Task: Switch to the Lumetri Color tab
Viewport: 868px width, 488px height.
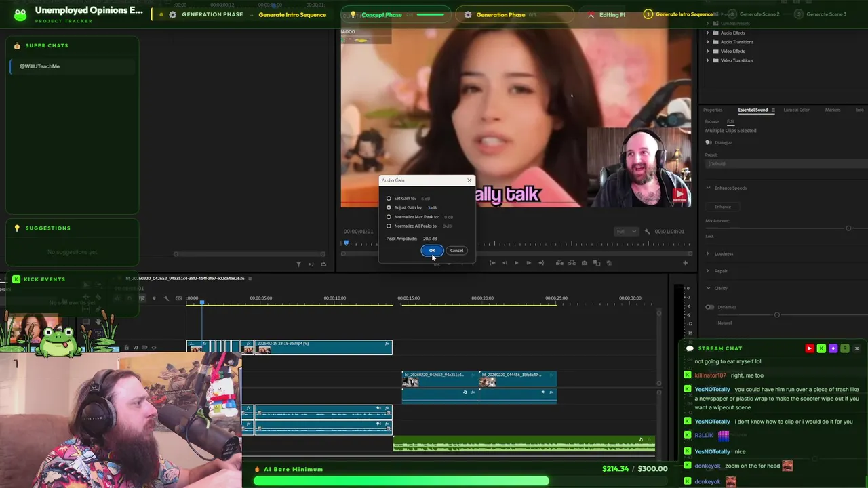Action: [796, 110]
